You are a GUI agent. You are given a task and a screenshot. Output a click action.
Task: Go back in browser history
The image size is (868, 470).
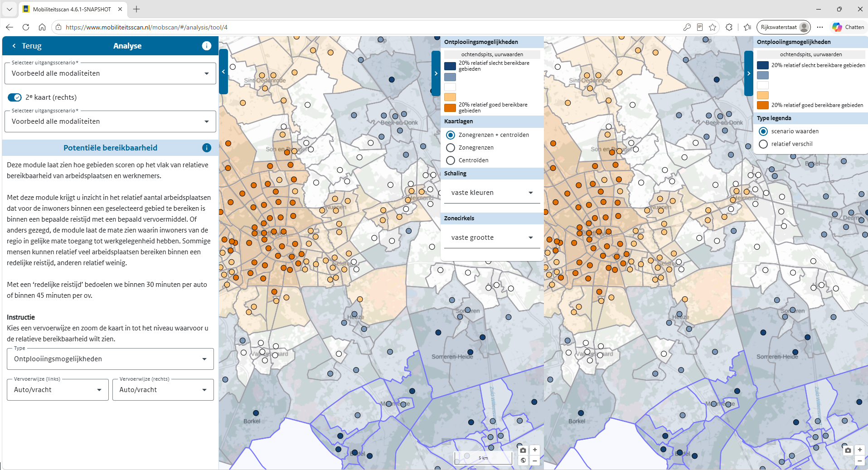tap(10, 27)
